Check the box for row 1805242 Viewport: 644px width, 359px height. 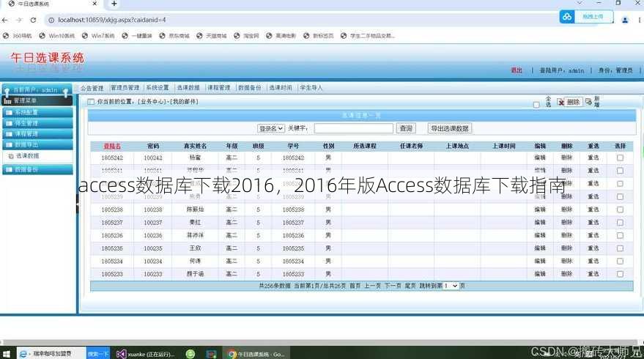(620, 158)
